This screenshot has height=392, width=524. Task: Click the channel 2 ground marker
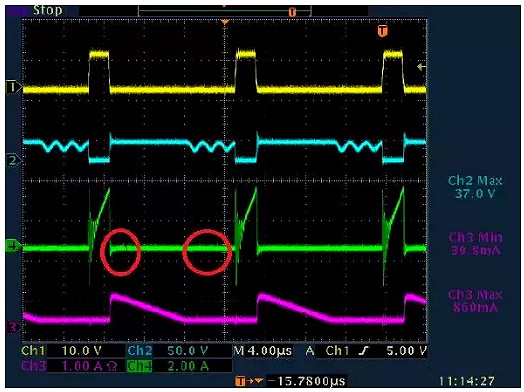click(x=13, y=161)
